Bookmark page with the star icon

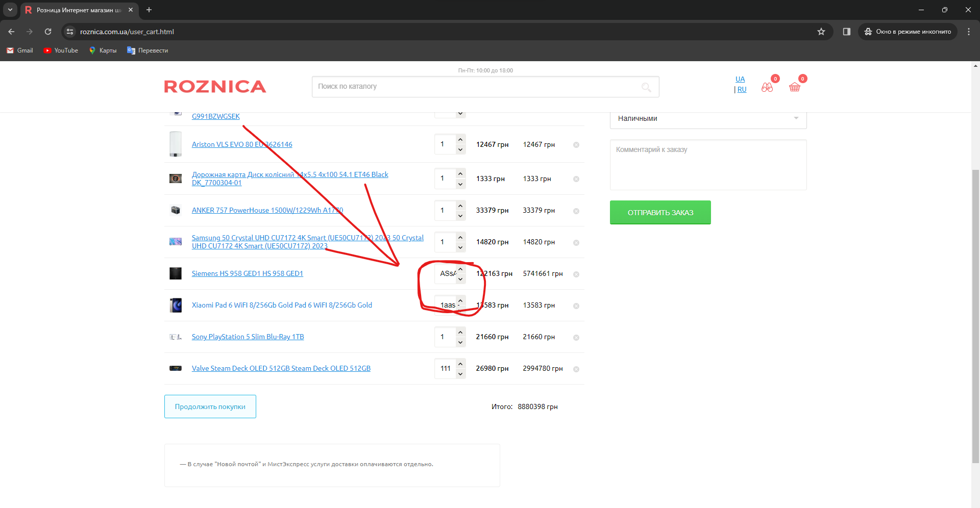click(821, 32)
